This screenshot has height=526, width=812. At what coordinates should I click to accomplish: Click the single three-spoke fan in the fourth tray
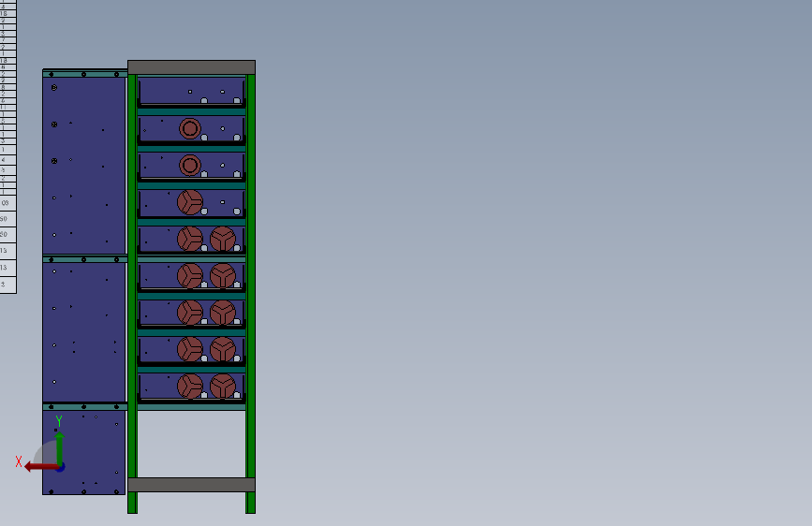190,202
